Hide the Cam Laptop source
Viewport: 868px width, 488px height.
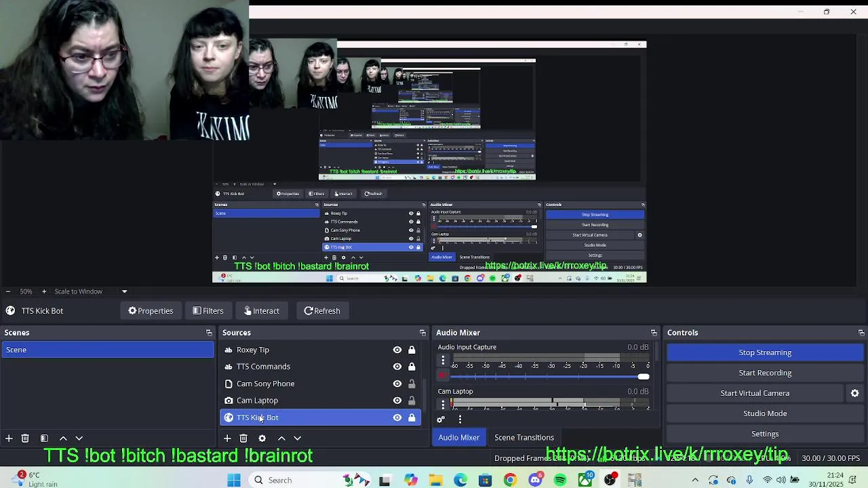pos(397,401)
